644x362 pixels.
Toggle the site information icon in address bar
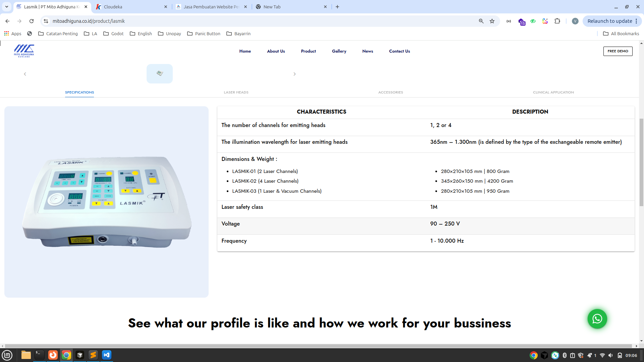pyautogui.click(x=46, y=21)
